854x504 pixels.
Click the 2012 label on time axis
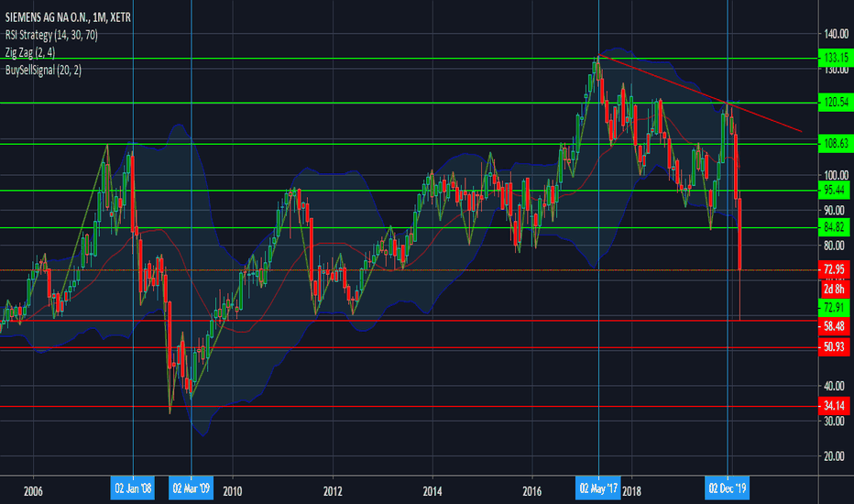pos(333,491)
